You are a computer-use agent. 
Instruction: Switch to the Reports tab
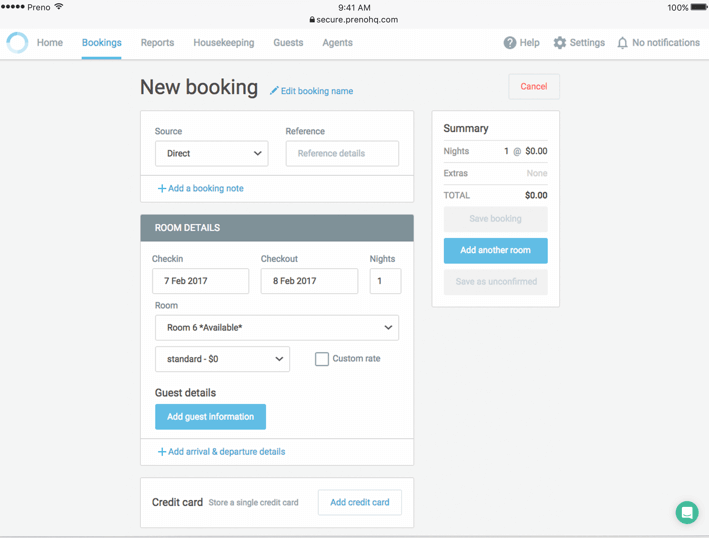(157, 43)
